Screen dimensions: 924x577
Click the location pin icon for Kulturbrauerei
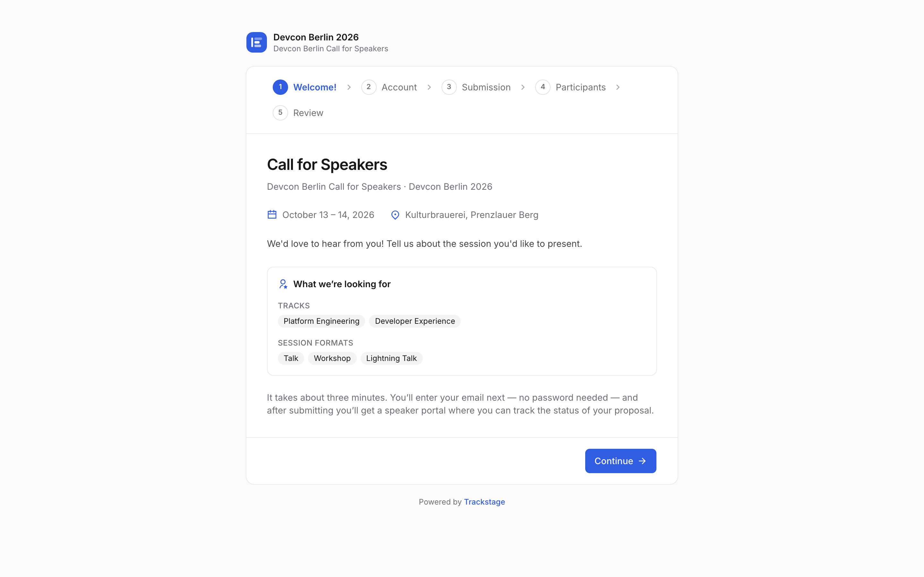click(395, 215)
